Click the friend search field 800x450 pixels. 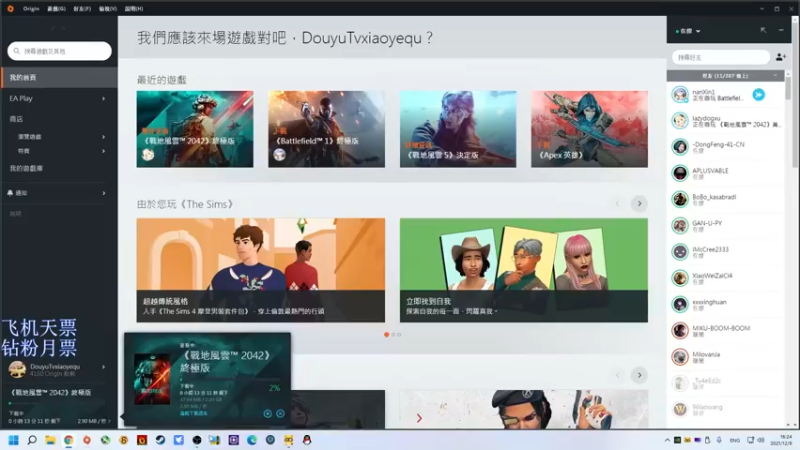720,57
